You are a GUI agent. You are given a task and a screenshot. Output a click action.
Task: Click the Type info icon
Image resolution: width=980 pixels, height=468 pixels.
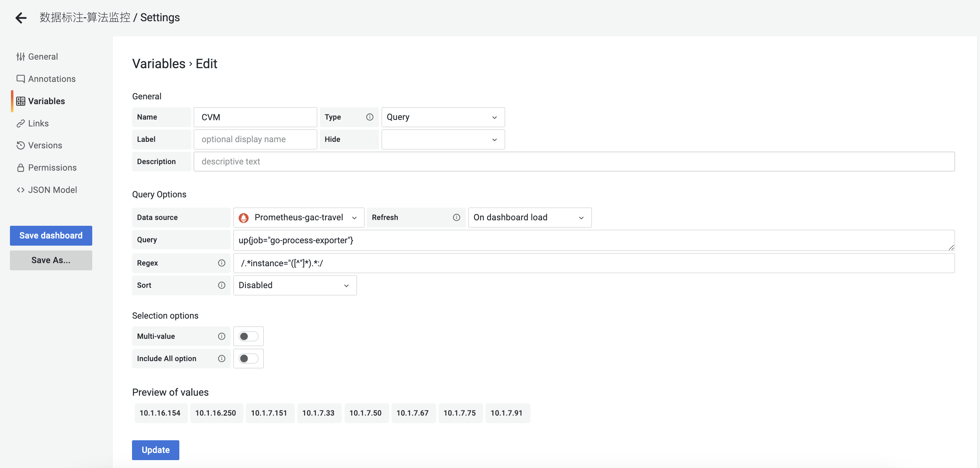tap(369, 117)
